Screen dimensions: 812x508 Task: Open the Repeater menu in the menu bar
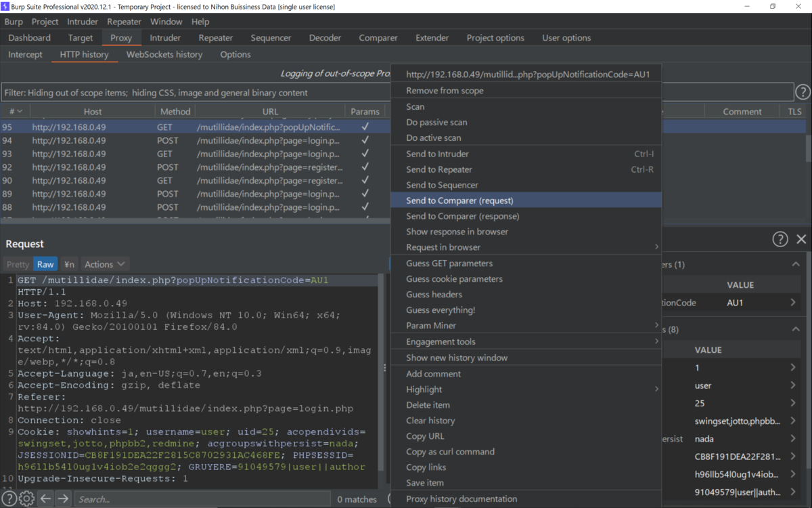point(125,22)
